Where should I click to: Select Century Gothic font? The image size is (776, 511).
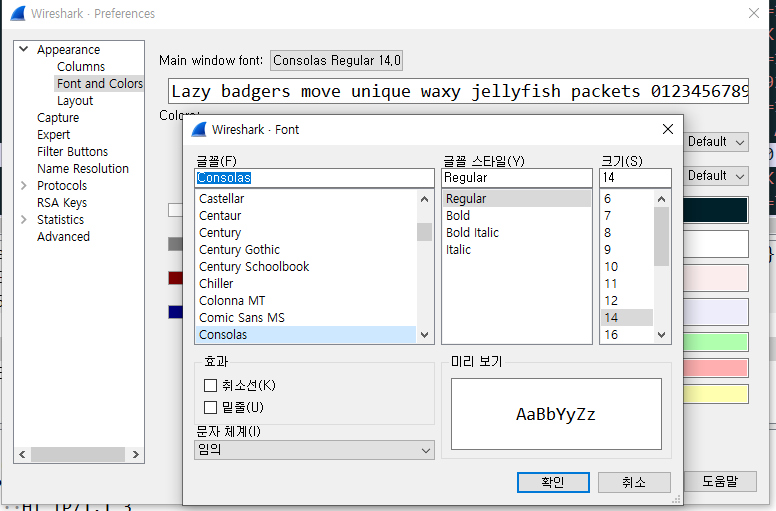click(x=306, y=249)
